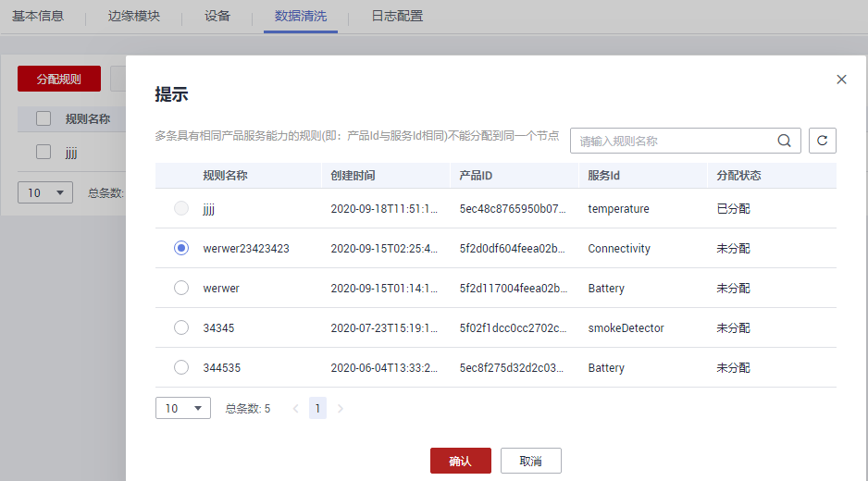Switch to the 基本信息 tab

coord(38,16)
